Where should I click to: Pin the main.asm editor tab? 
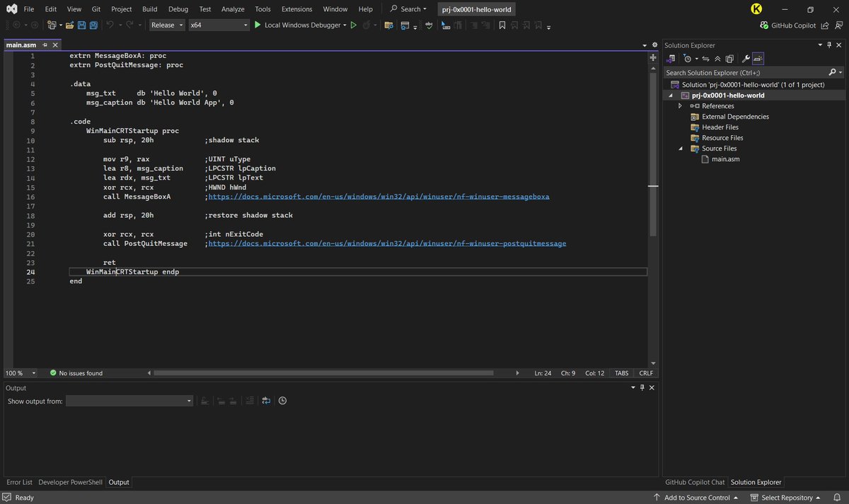pos(46,45)
